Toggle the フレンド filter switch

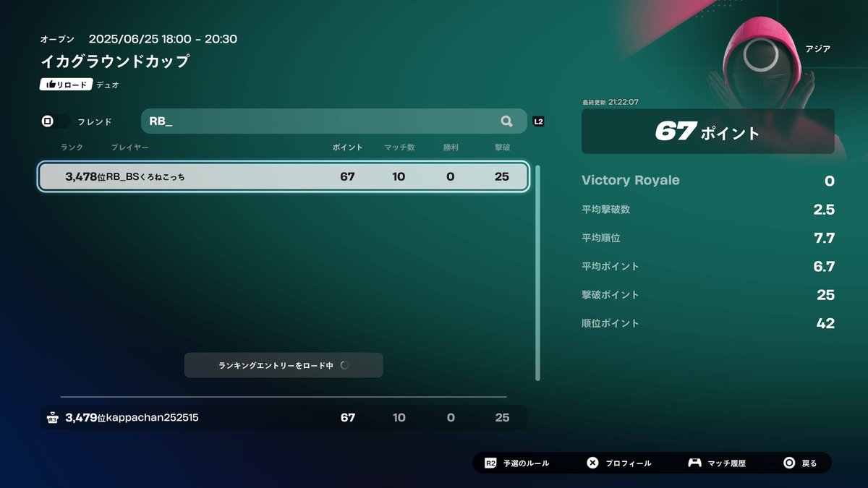click(56, 121)
